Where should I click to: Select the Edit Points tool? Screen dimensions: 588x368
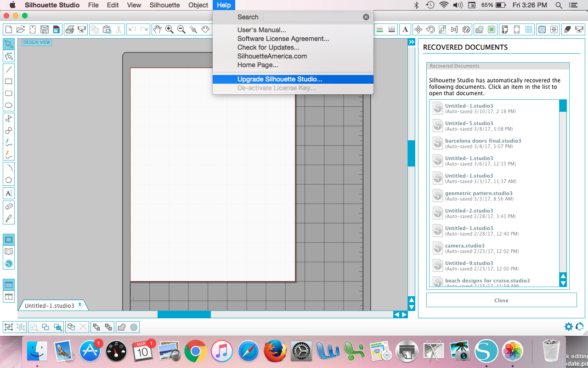point(8,56)
